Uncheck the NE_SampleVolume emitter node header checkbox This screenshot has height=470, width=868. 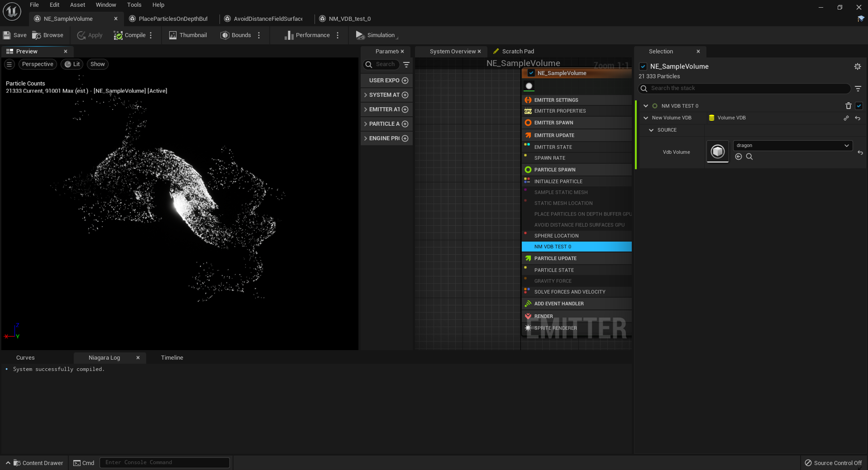pos(531,73)
